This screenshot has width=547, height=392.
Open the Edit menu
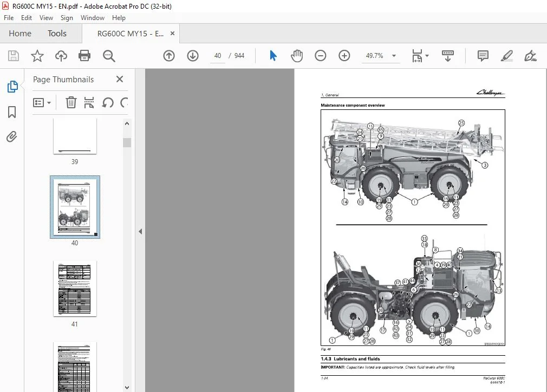26,18
